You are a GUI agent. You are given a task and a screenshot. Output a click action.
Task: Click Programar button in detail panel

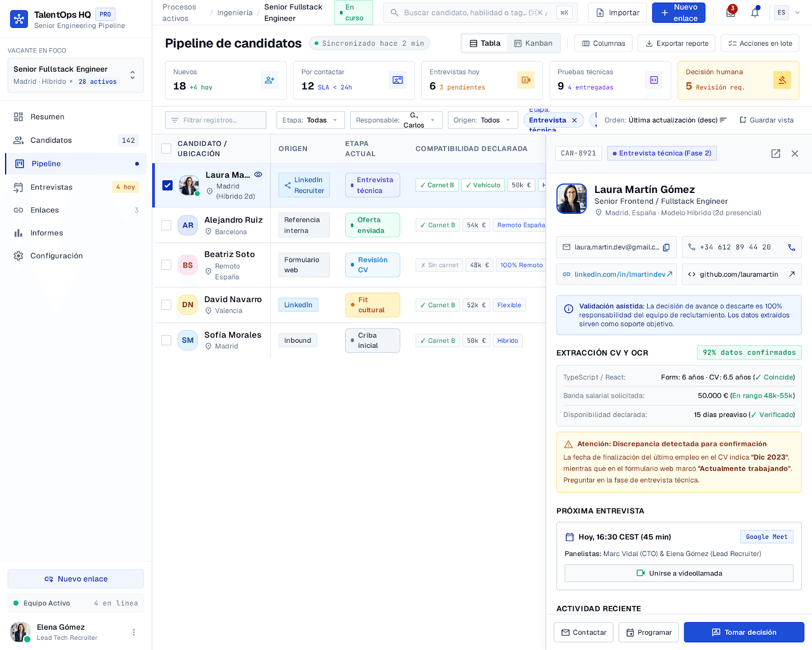pyautogui.click(x=649, y=632)
